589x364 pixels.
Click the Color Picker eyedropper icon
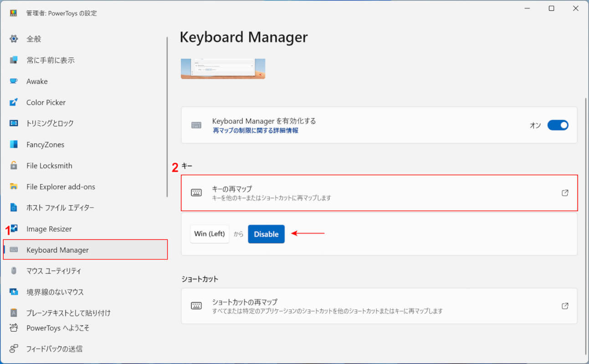[x=14, y=102]
